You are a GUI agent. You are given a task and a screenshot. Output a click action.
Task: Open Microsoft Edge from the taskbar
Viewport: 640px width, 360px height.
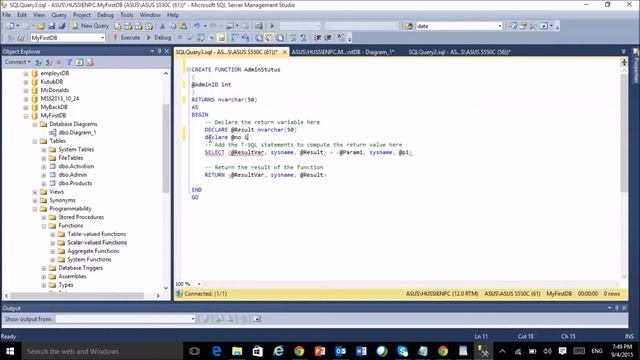pos(216,351)
